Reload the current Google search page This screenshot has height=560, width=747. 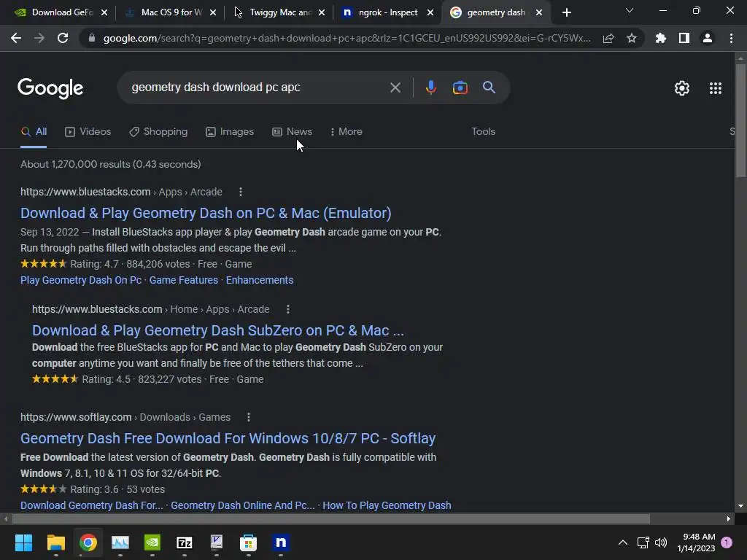tap(63, 38)
